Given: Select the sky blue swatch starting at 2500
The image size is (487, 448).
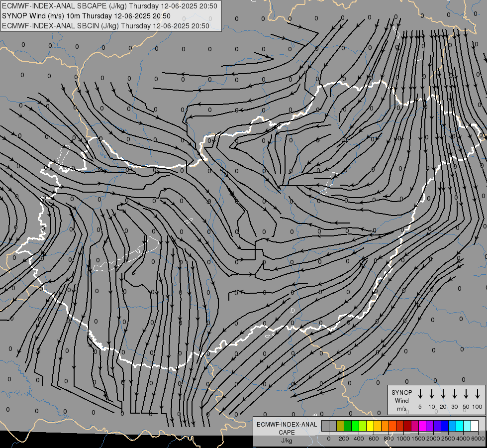Looking at the screenshot, I should [452, 426].
